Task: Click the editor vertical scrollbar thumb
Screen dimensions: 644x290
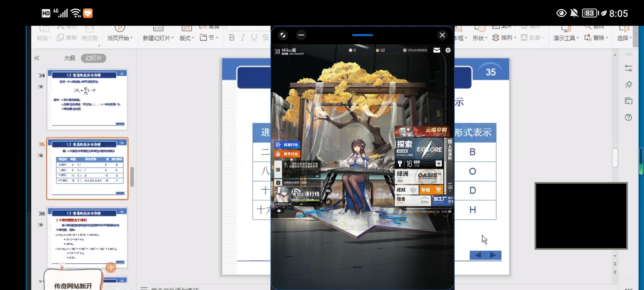Action: [615, 158]
